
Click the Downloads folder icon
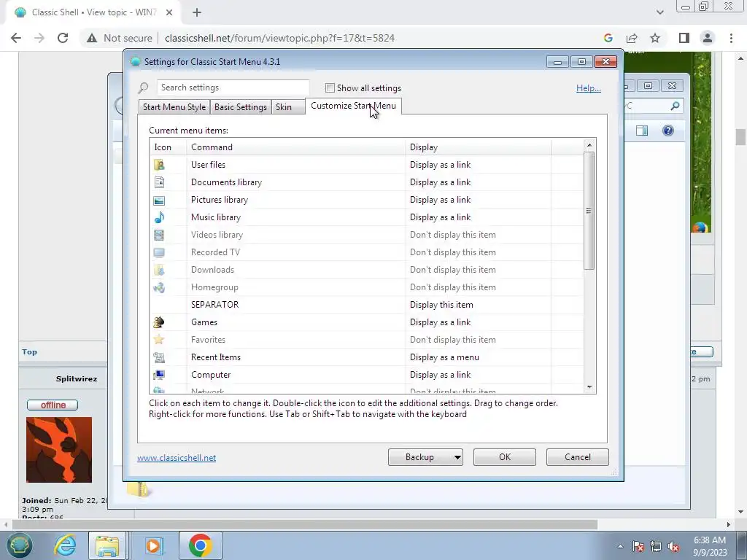point(159,270)
